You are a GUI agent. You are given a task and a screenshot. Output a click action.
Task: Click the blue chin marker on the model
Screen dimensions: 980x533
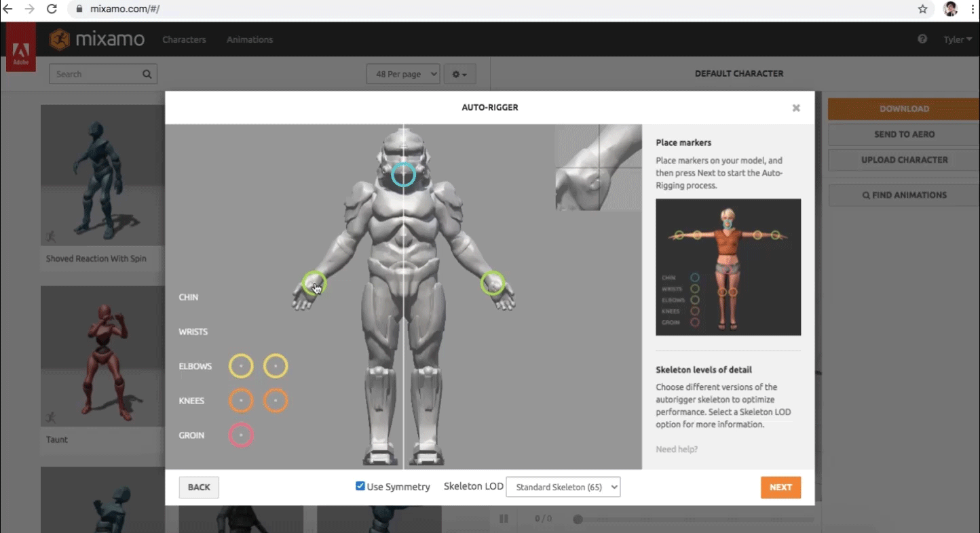[403, 174]
